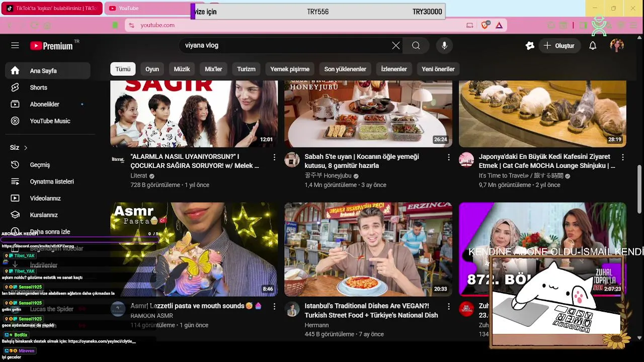Play the Honeyjubu lunchbox video thumbnail
The width and height of the screenshot is (644, 362).
[368, 114]
